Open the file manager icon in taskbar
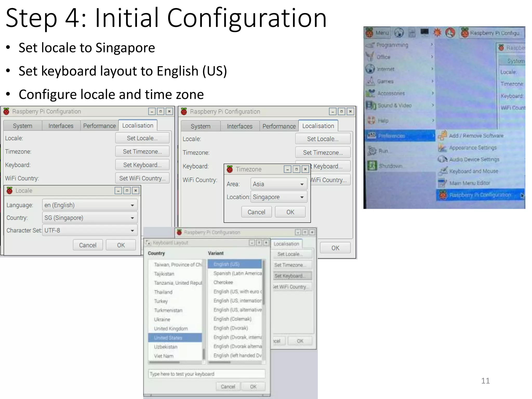This screenshot has height=399, width=532. pyautogui.click(x=412, y=33)
